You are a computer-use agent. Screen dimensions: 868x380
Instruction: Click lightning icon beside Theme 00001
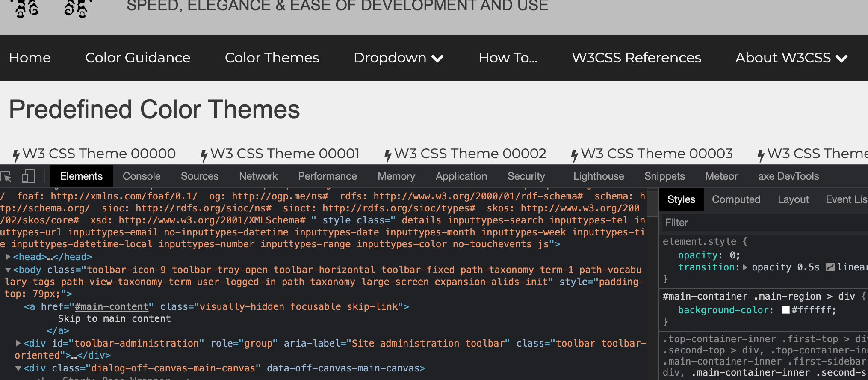click(204, 155)
